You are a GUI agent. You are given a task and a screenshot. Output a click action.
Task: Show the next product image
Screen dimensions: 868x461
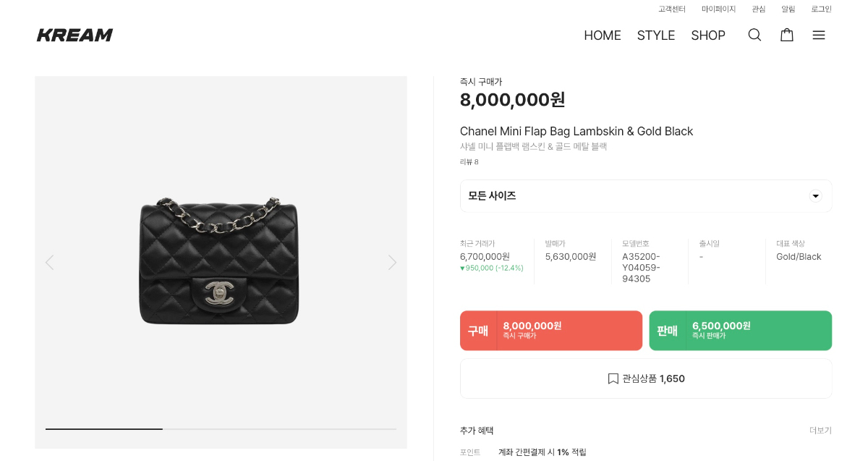click(392, 262)
